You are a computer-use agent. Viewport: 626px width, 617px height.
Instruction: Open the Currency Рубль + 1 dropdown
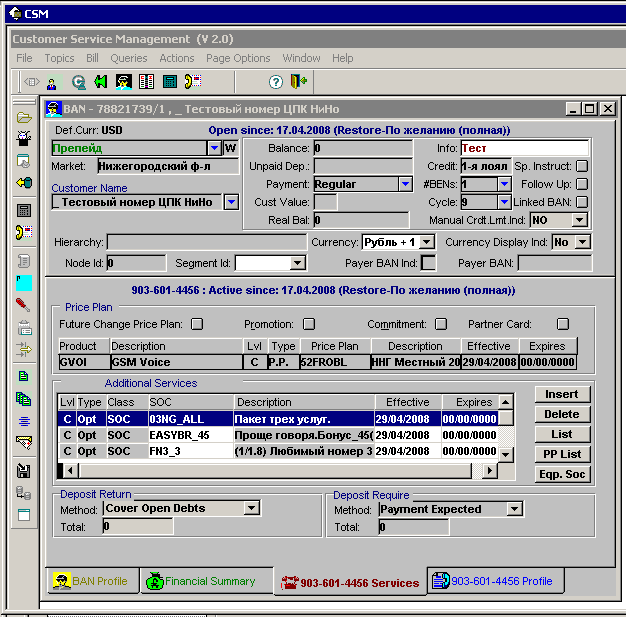[x=427, y=242]
